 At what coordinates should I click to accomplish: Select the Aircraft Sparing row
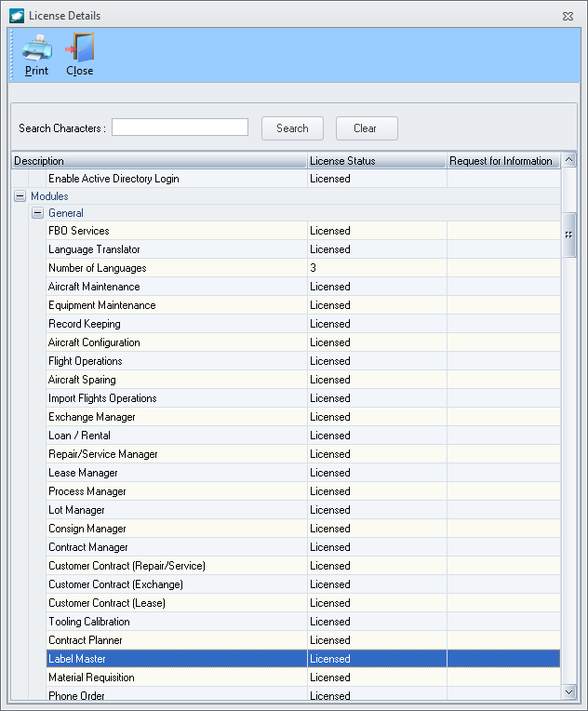pos(303,380)
